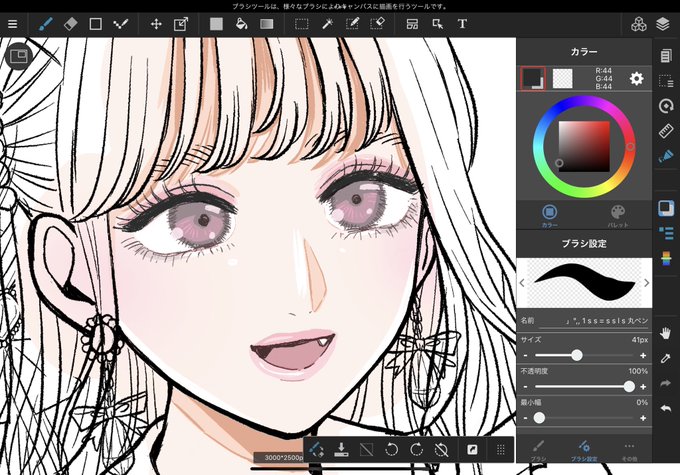Open the rainbow palette icon in sidebar
This screenshot has height=475, width=680.
(666, 259)
